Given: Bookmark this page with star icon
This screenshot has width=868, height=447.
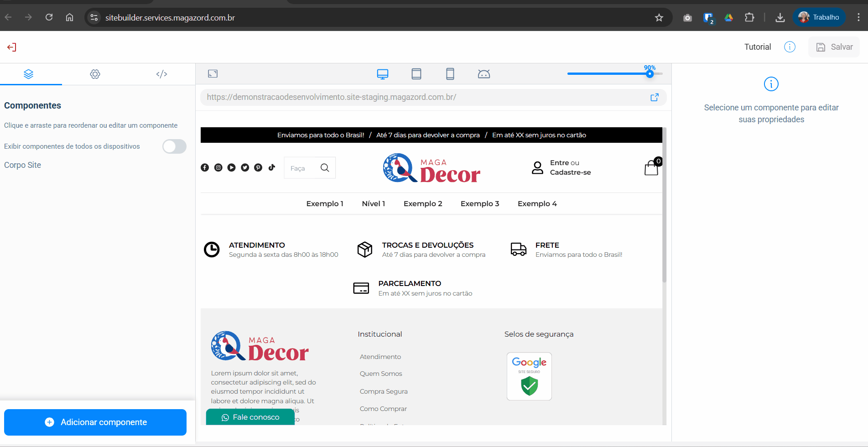Looking at the screenshot, I should tap(659, 17).
